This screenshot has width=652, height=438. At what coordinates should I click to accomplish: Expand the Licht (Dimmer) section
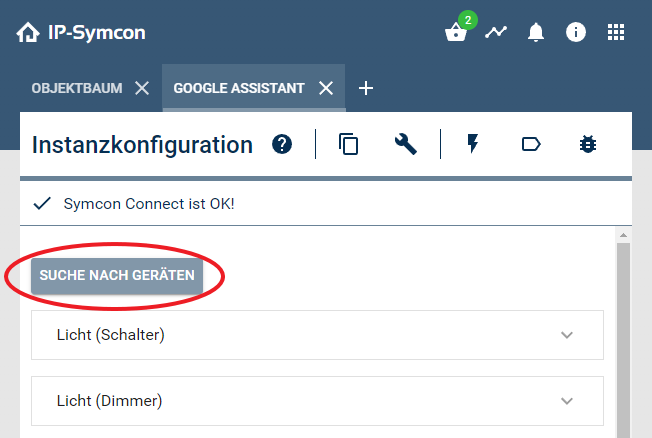tap(567, 401)
